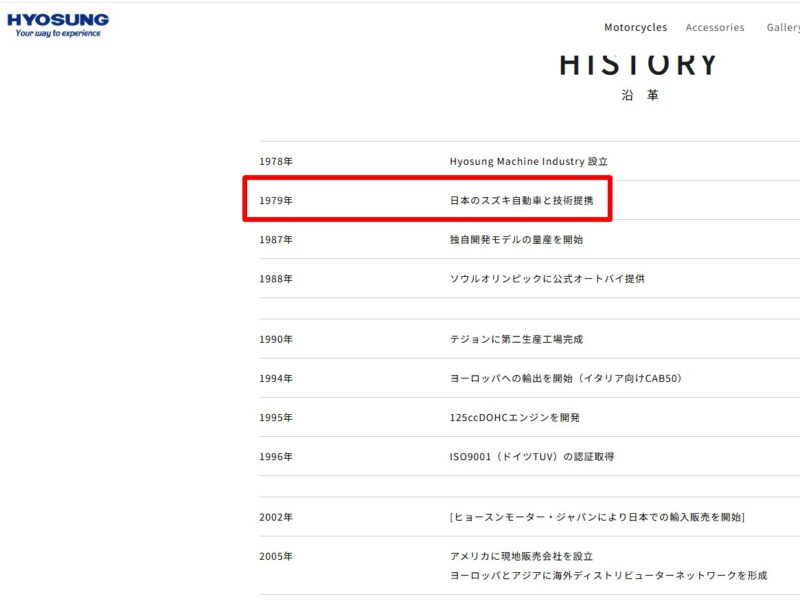Select the 2002年 year label
The height and width of the screenshot is (601, 800).
click(276, 517)
